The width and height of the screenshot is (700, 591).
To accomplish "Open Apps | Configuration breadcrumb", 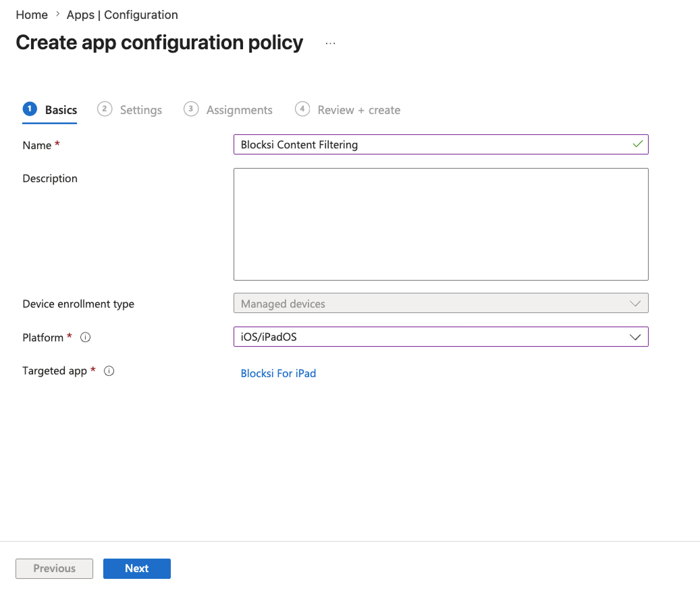I will [122, 15].
